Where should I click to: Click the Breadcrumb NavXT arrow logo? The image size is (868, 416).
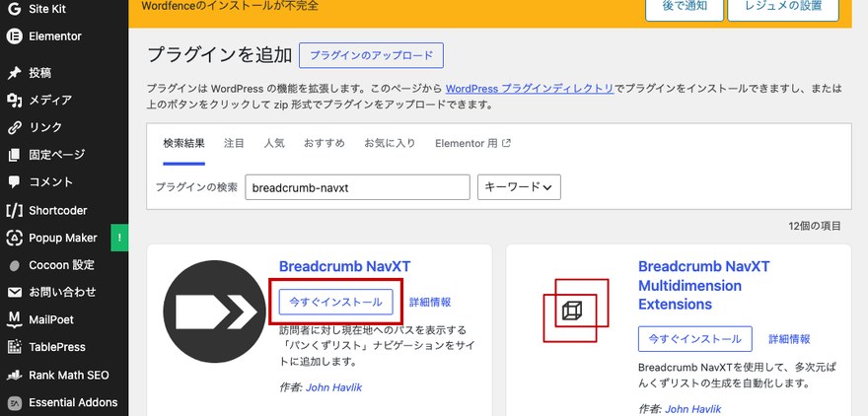[215, 312]
